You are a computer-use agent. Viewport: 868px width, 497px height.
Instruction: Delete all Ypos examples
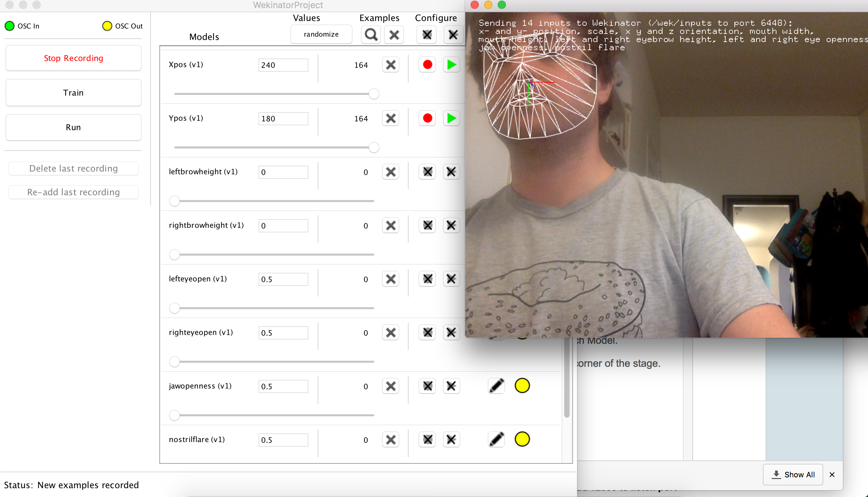point(391,118)
